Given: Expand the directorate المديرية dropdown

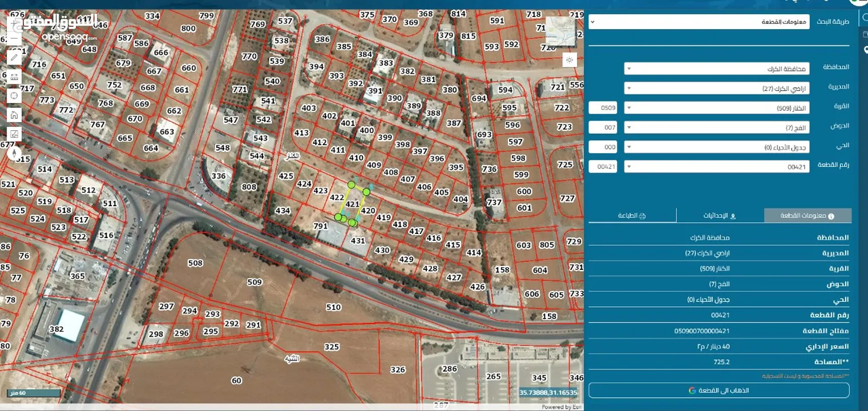Looking at the screenshot, I should pyautogui.click(x=717, y=88).
